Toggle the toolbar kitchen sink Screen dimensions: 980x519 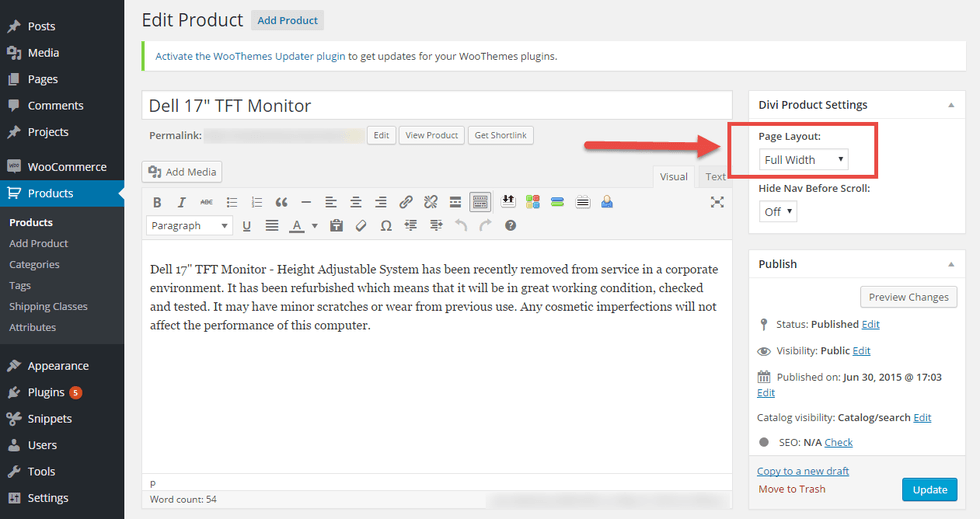pyautogui.click(x=480, y=202)
